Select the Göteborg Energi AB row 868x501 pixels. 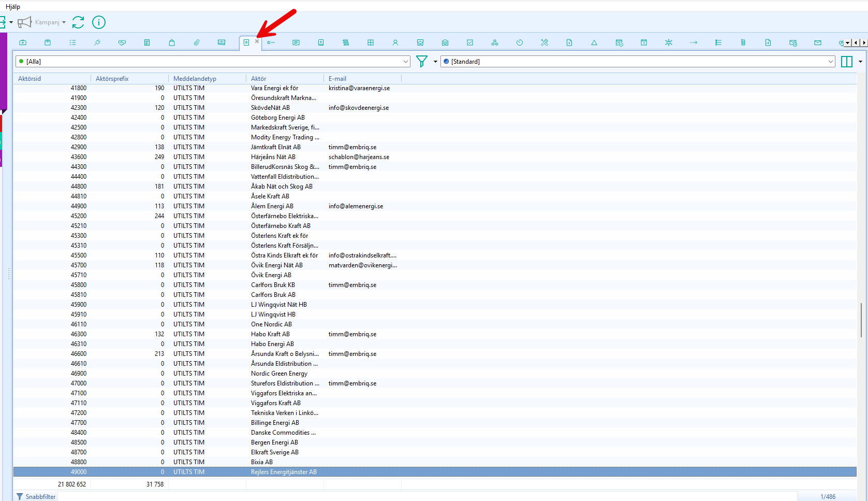[x=278, y=118]
